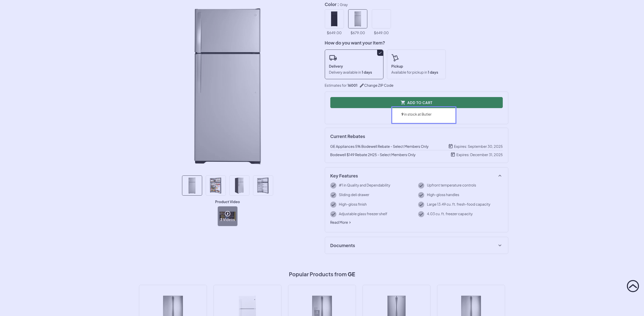Select the Delivery option card
Image resolution: width=644 pixels, height=316 pixels.
pyautogui.click(x=354, y=64)
